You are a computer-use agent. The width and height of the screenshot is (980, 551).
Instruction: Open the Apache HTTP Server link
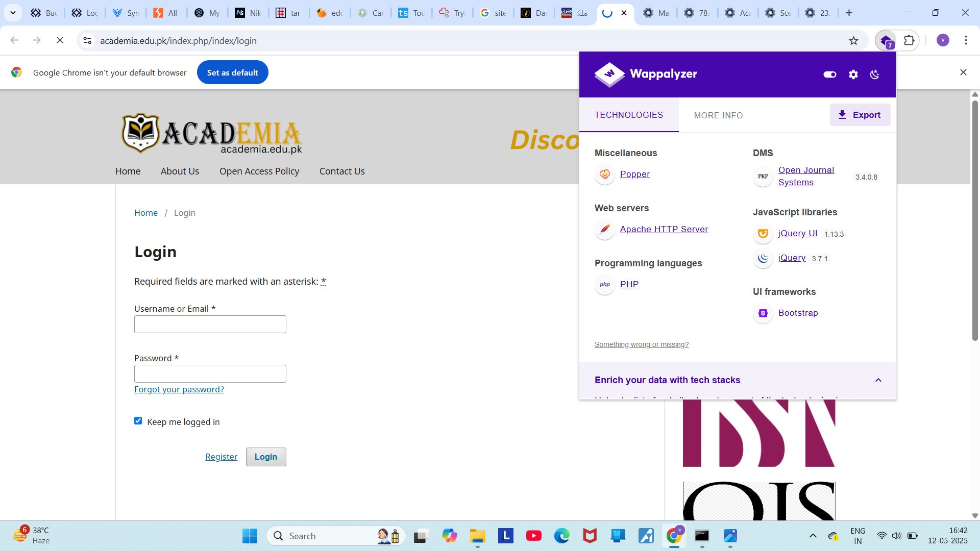(x=664, y=229)
